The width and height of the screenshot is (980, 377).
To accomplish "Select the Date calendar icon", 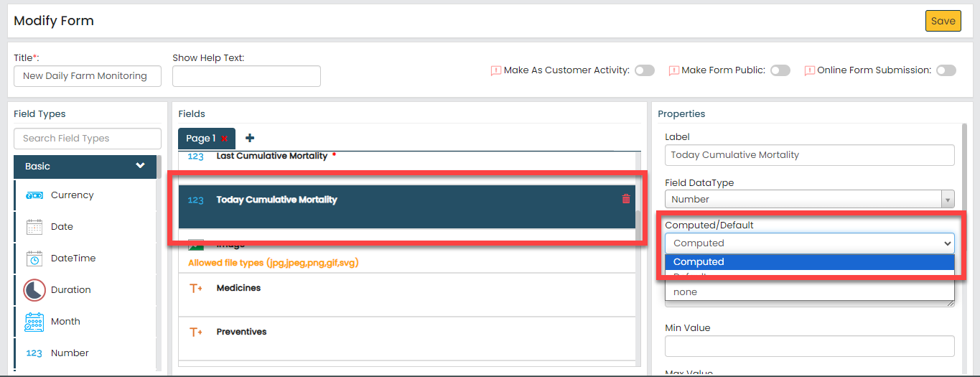I will (x=34, y=227).
